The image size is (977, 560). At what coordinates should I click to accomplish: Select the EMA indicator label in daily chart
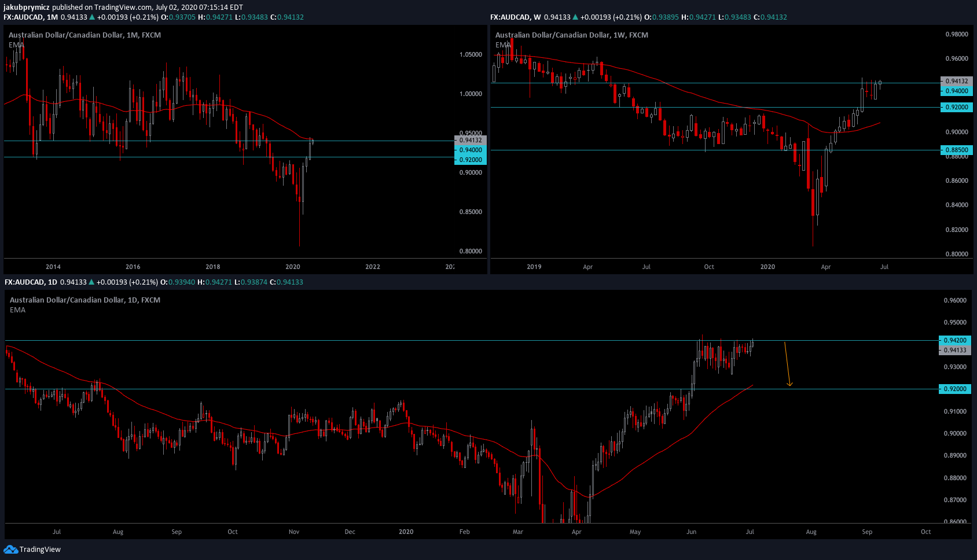17,310
